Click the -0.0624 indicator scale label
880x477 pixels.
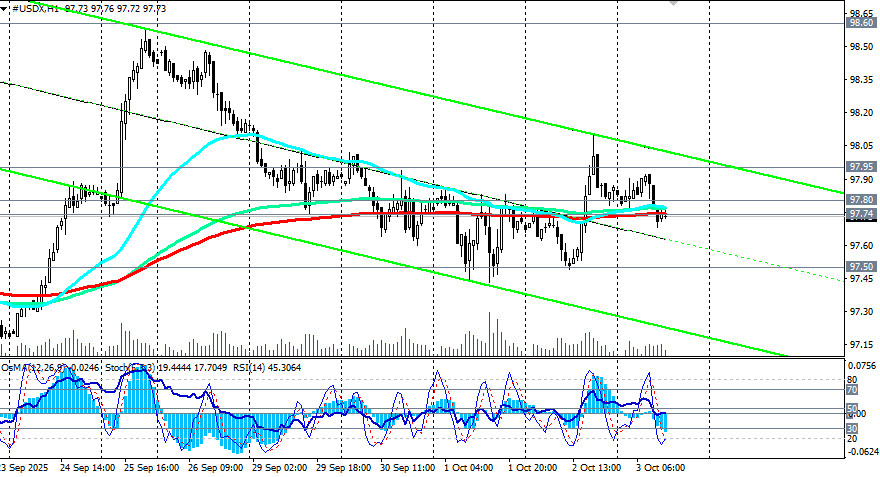[862, 451]
